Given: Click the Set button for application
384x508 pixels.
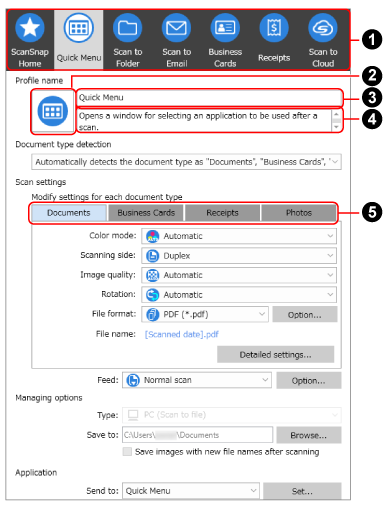Looking at the screenshot, I should [302, 491].
